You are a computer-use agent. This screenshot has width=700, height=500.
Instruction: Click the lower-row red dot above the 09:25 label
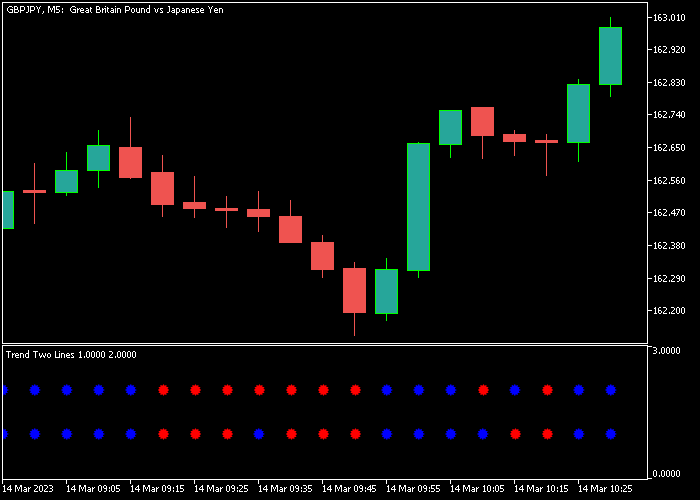point(195,434)
